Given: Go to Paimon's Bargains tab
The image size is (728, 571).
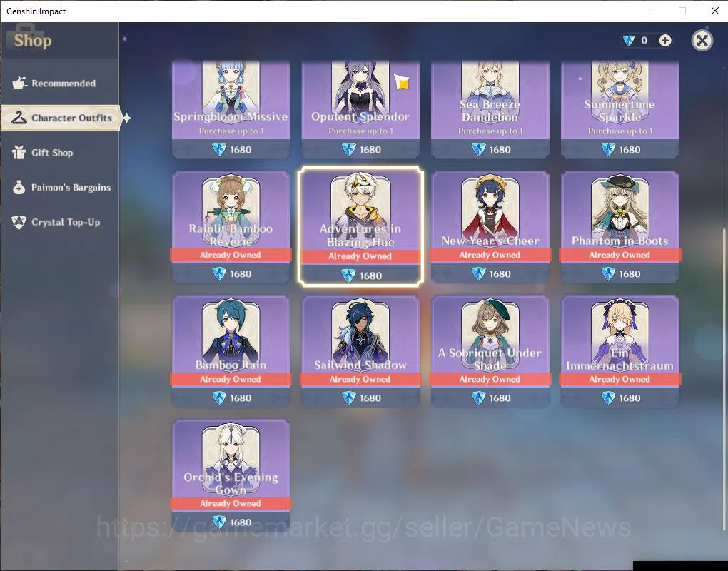Looking at the screenshot, I should (x=59, y=188).
